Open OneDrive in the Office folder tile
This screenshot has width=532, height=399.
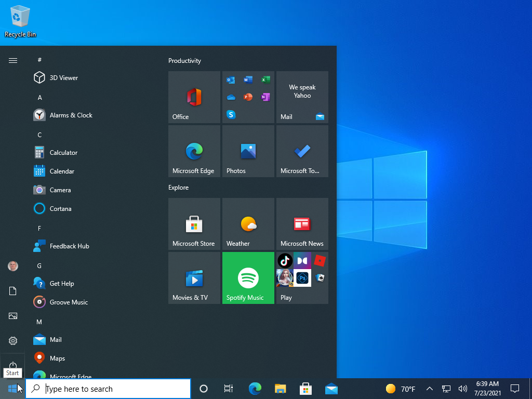click(231, 97)
